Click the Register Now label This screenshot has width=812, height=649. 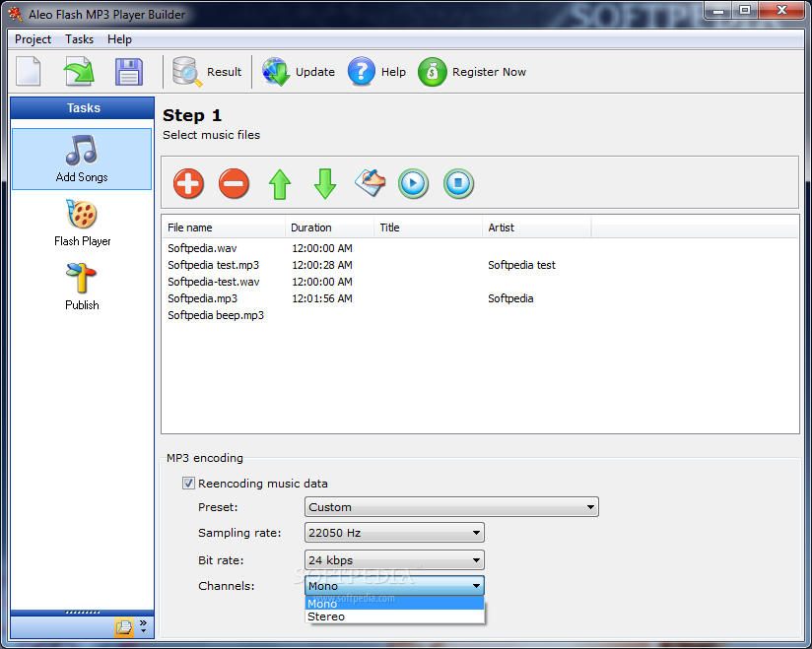(x=489, y=72)
